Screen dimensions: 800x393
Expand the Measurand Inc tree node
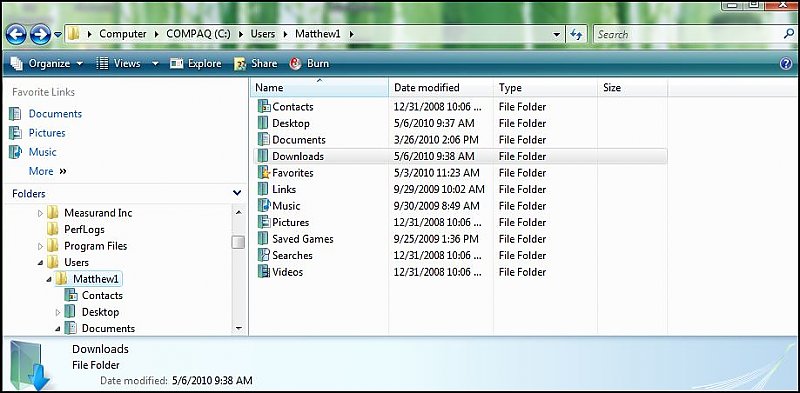pyautogui.click(x=40, y=213)
